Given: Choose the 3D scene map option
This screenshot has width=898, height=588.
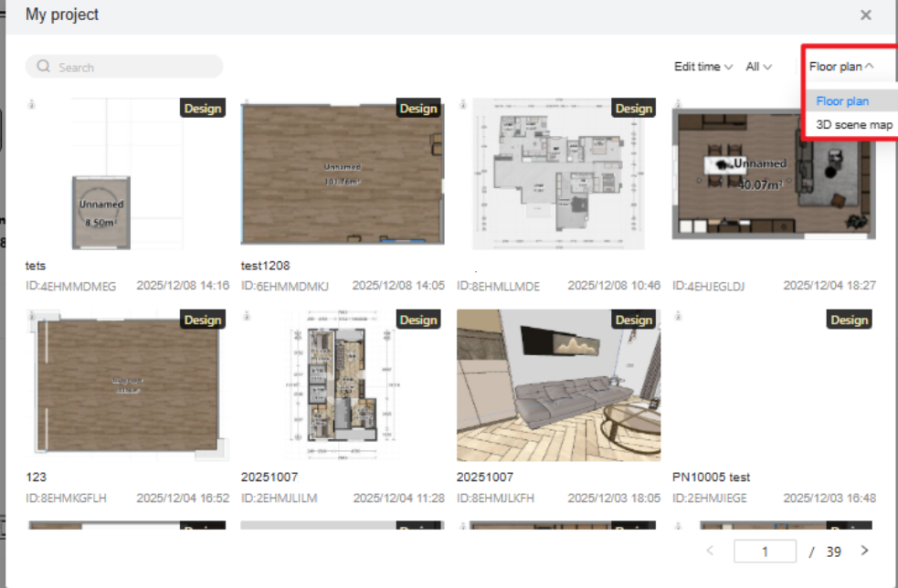Looking at the screenshot, I should tap(853, 125).
